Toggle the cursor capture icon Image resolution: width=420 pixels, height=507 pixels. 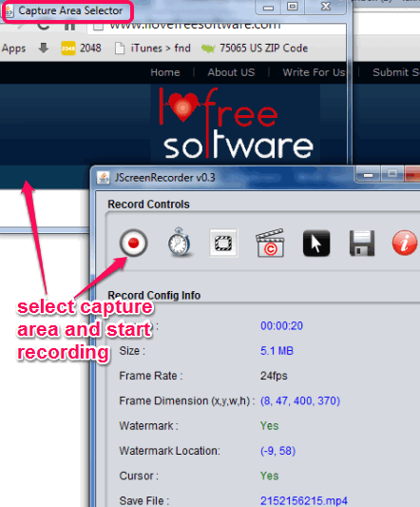[x=316, y=244]
